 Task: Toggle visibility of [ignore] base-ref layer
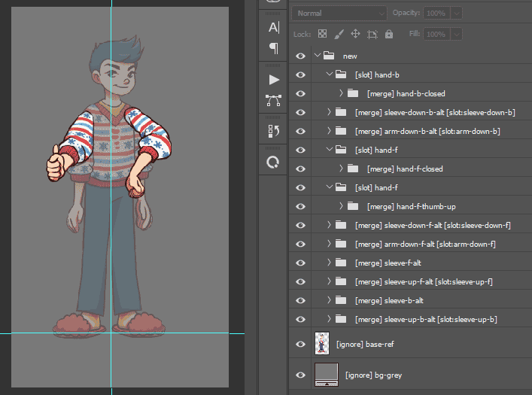coord(300,344)
